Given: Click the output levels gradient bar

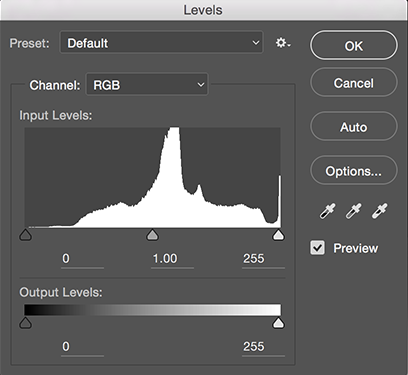Looking at the screenshot, I should pos(153,310).
